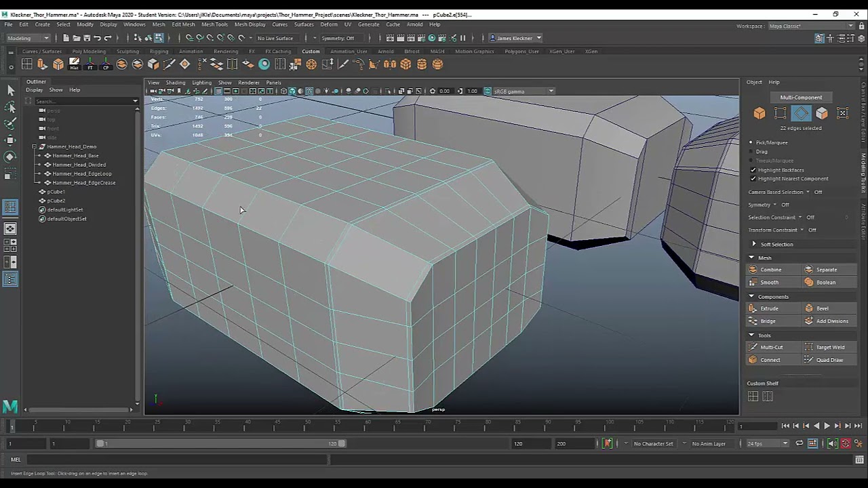868x488 pixels.
Task: Click the CP center pivot shelf icon
Action: [x=106, y=64]
